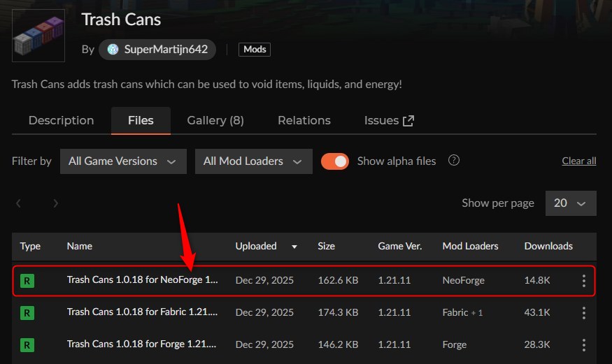Screen dimensions: 612x364
Task: Click release R badge in Fabric row
Action: pos(27,313)
